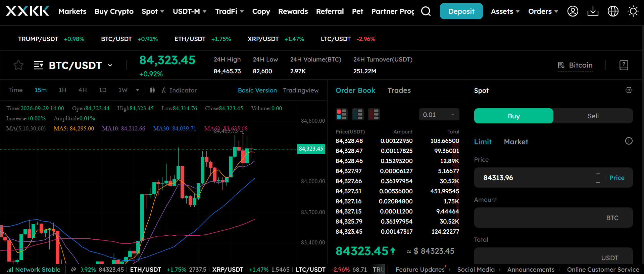644x274 pixels.
Task: Open the Assets dropdown
Action: click(505, 11)
